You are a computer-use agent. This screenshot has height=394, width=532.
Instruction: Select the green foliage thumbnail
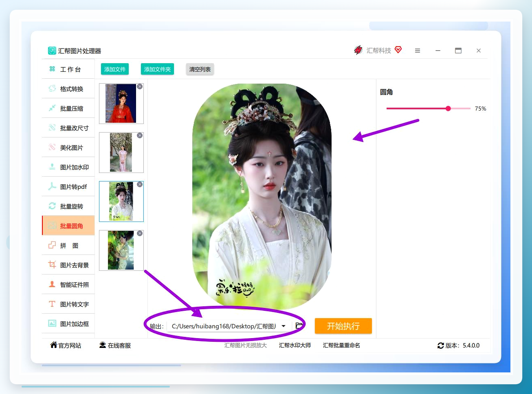click(x=121, y=250)
